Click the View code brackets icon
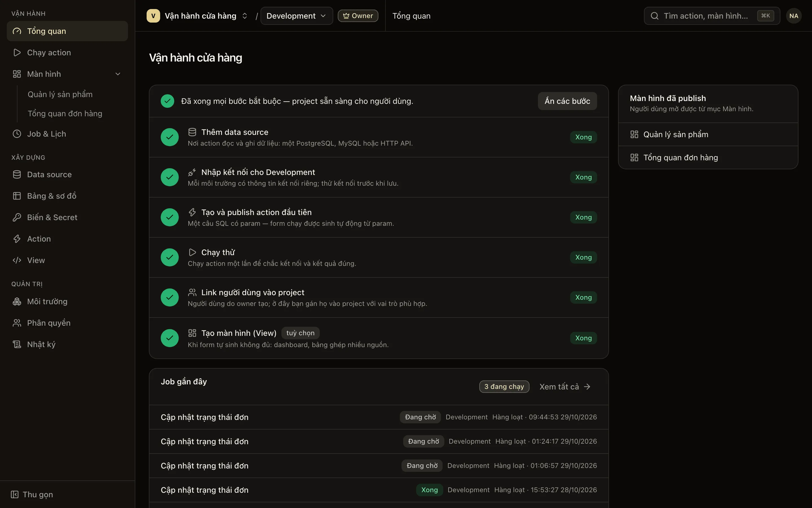Viewport: 812px width, 508px height. [17, 260]
